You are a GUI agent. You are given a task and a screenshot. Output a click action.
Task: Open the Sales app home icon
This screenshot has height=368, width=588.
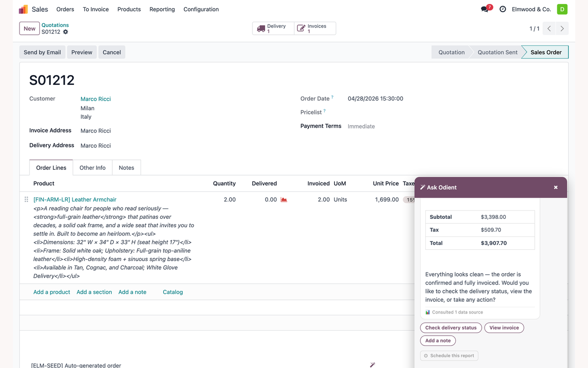click(x=24, y=9)
